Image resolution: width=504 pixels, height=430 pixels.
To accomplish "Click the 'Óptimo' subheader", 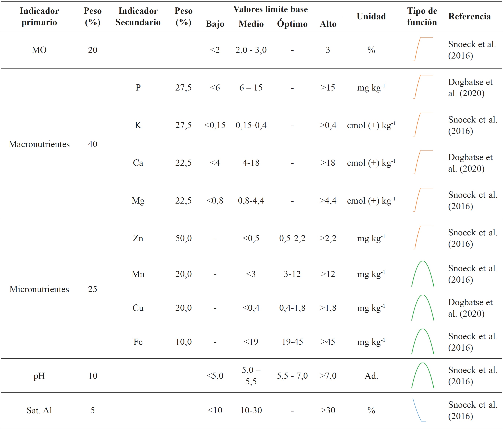I will click(292, 24).
